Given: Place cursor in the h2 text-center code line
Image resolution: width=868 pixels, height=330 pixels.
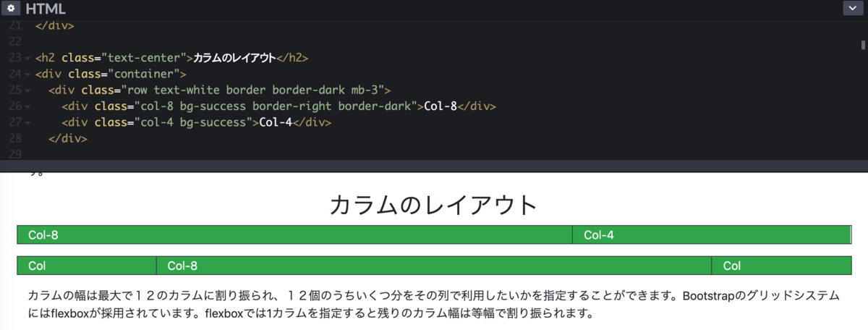Looking at the screenshot, I should 172,58.
